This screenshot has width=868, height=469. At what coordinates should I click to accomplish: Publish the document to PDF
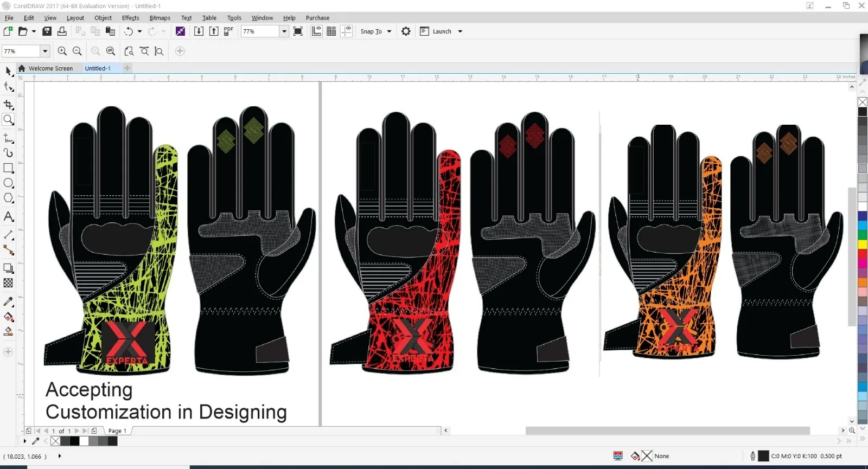click(229, 31)
